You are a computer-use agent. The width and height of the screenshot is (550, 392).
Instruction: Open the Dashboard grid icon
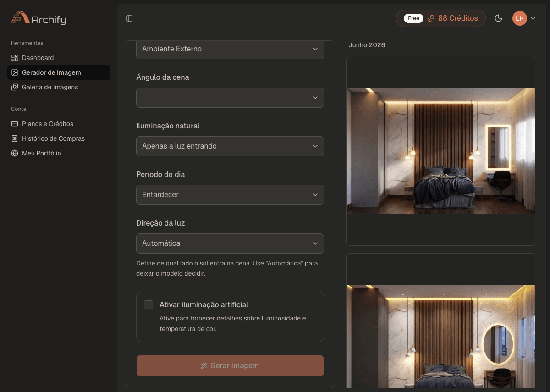coord(15,58)
